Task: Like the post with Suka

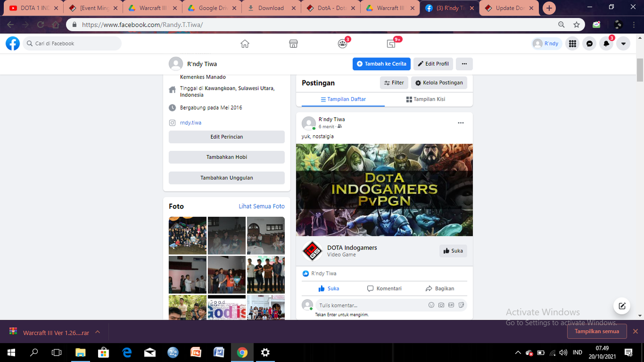Action: point(329,289)
